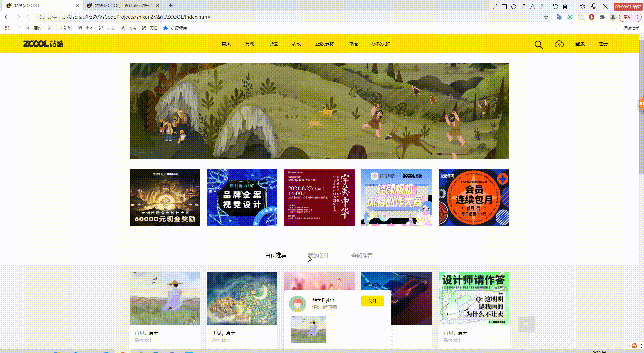
Task: Select the magic wand highlighter tool
Action: pos(542,7)
